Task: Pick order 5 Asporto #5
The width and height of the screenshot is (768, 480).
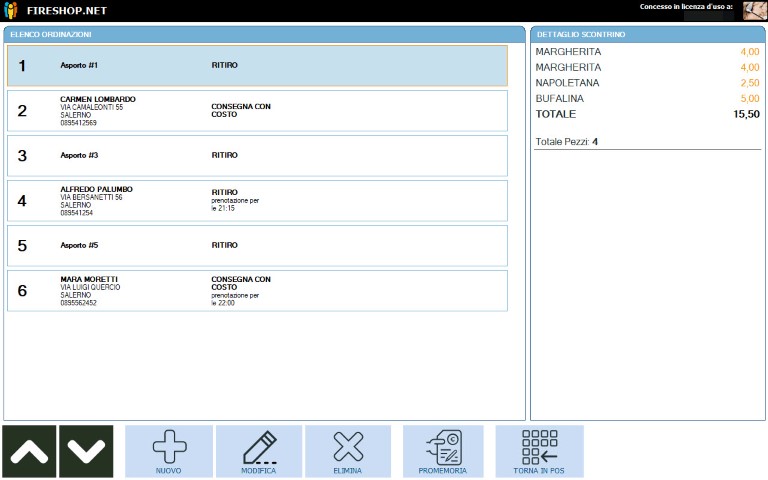Action: click(x=257, y=245)
